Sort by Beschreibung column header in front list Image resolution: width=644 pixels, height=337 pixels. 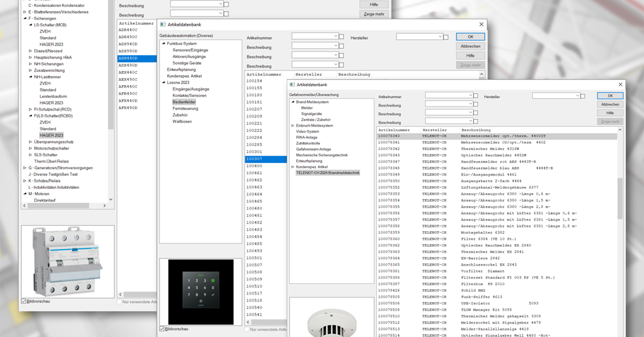click(476, 130)
